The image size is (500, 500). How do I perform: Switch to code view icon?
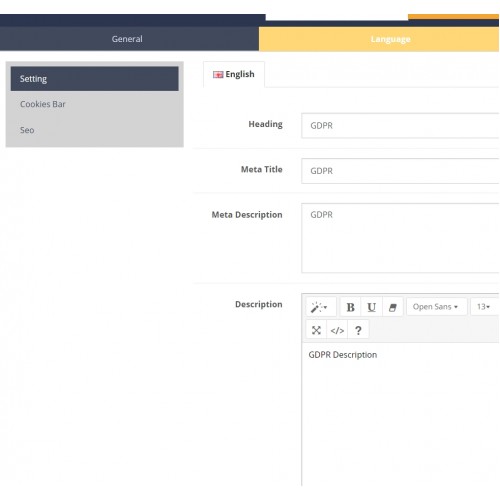[337, 330]
